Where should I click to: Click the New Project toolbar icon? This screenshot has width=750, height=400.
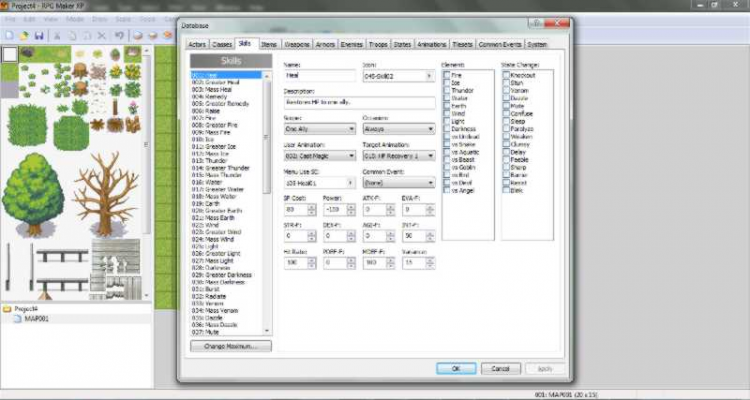(9, 36)
